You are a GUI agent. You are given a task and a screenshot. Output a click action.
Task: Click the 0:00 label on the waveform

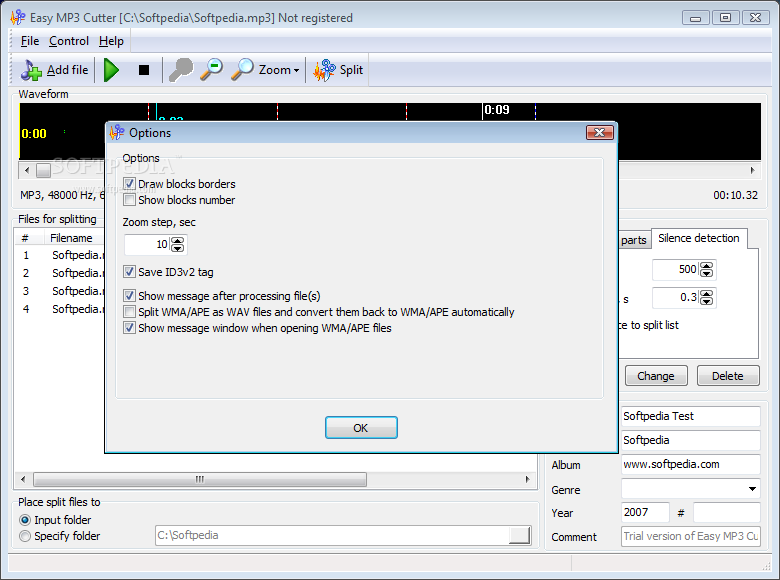tap(34, 133)
